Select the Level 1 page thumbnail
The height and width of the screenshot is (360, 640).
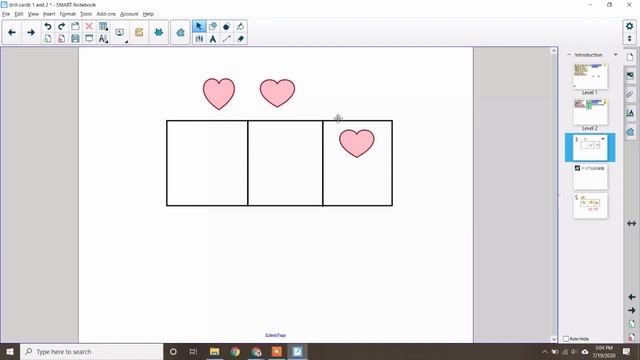[590, 76]
